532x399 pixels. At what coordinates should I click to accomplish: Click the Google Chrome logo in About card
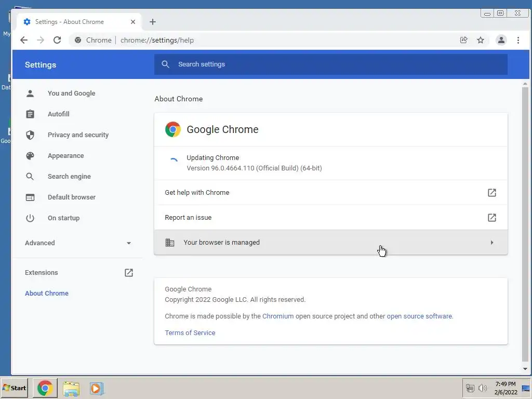[172, 129]
